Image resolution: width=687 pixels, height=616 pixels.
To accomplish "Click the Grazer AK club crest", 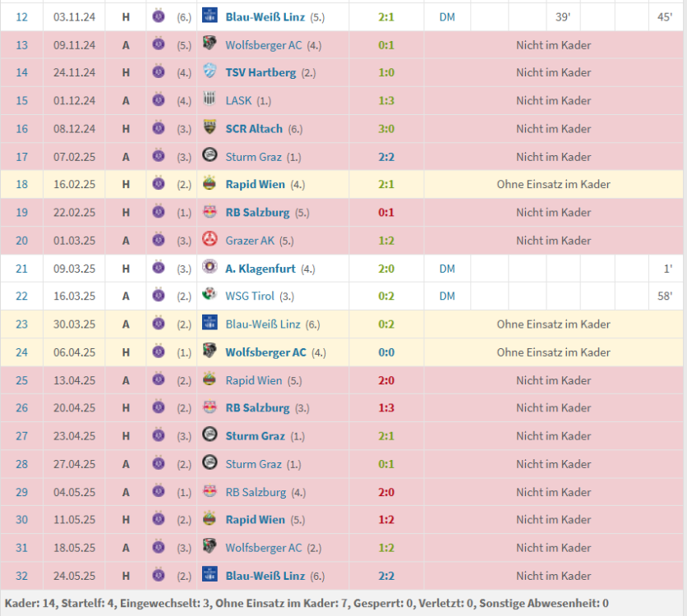I will [210, 240].
